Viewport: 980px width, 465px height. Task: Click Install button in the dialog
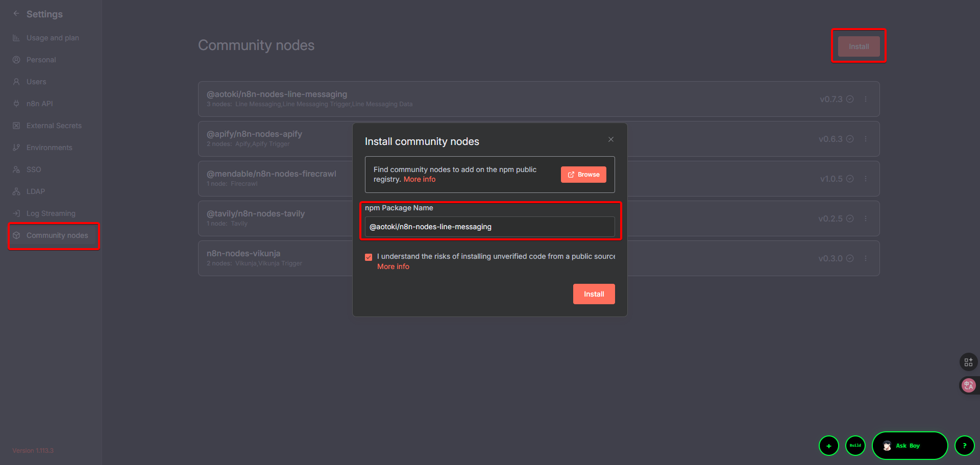tap(594, 294)
